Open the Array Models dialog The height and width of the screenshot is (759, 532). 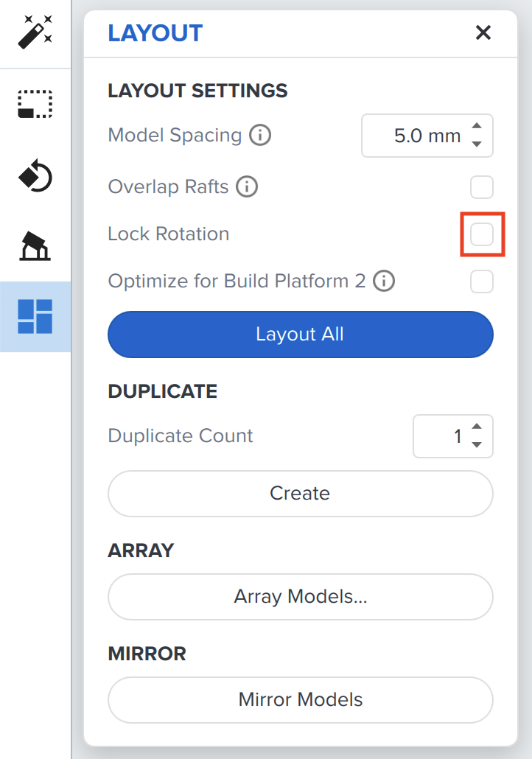300,596
